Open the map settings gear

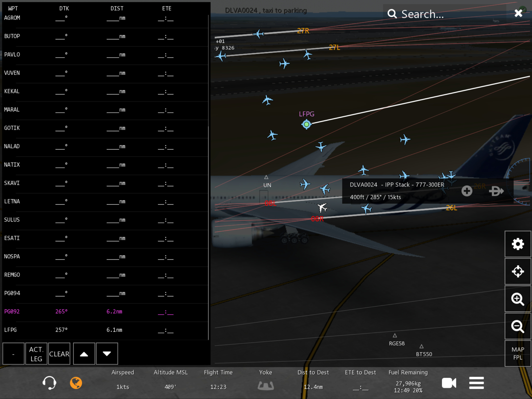click(x=517, y=244)
